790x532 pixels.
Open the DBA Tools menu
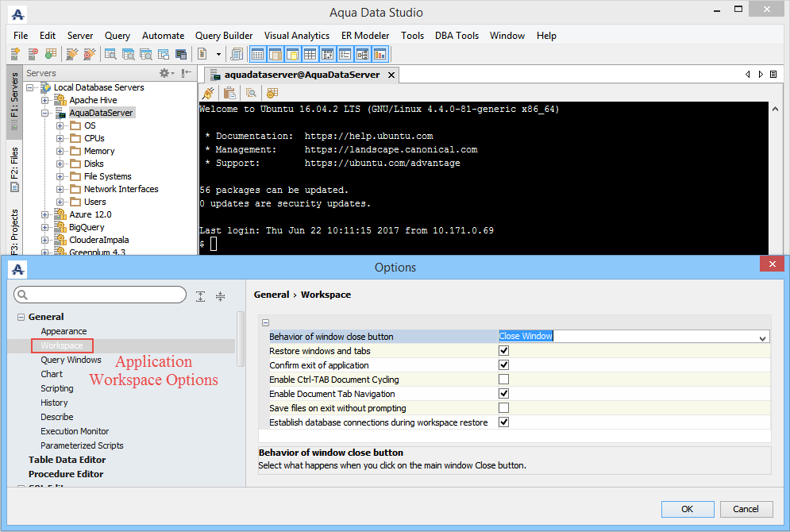457,36
